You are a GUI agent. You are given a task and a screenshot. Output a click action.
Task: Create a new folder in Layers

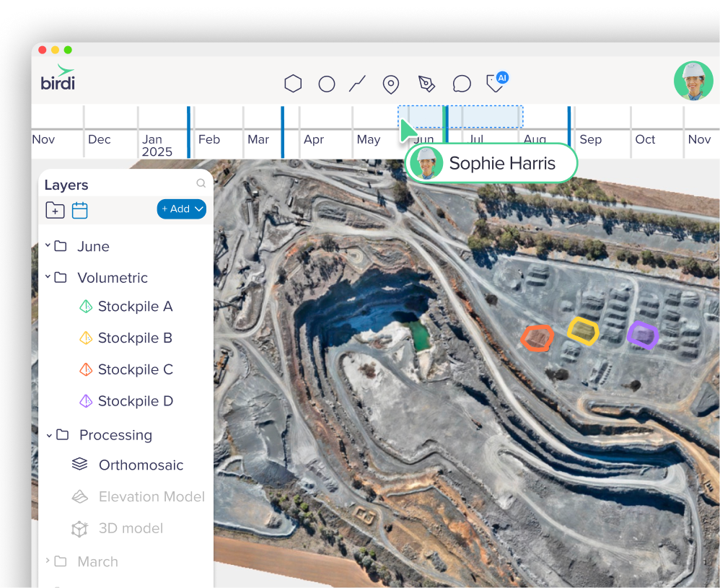point(55,210)
